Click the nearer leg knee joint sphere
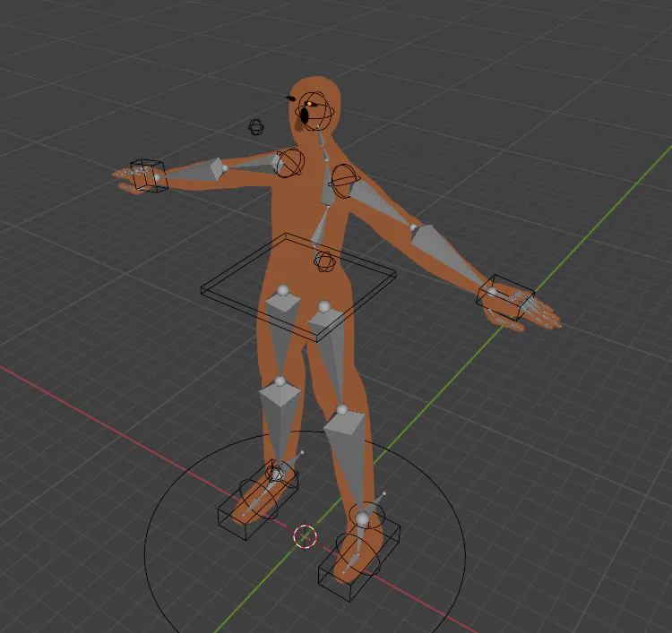 [x=341, y=410]
